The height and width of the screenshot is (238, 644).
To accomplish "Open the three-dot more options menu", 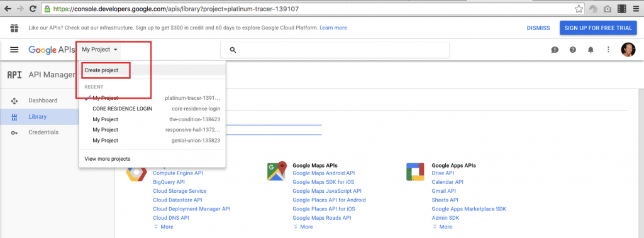I will point(608,50).
